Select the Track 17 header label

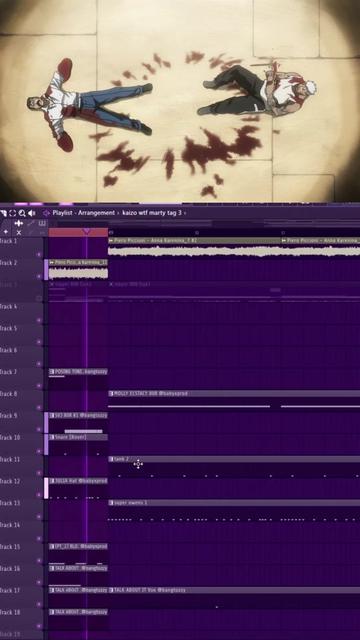pyautogui.click(x=9, y=591)
